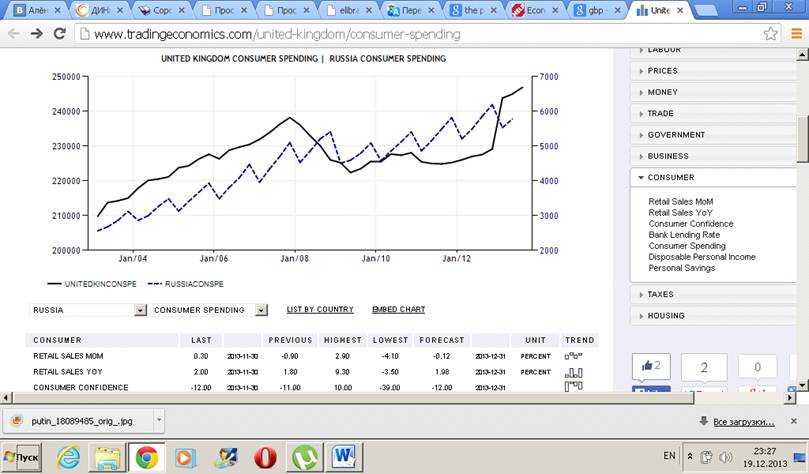Image resolution: width=809 pixels, height=474 pixels.
Task: Collapse the CONSUMER category section
Action: tap(670, 177)
